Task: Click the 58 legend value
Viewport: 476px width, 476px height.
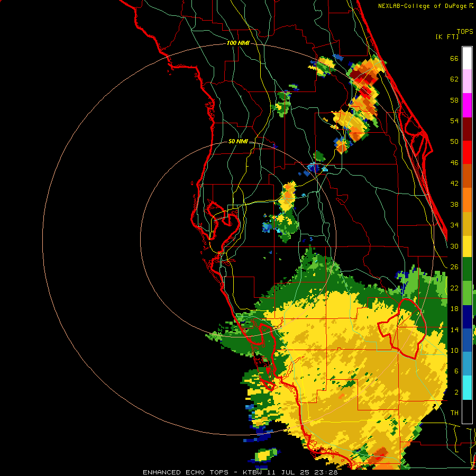Action: 454,100
